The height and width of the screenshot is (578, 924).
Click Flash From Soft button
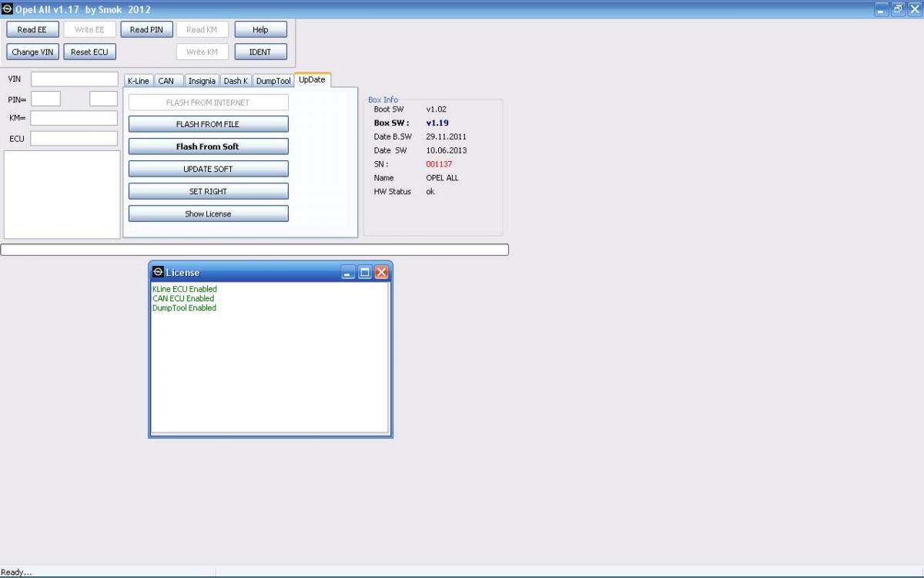click(x=208, y=146)
